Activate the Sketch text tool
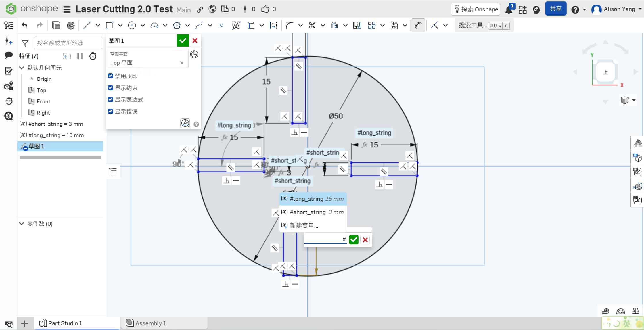The image size is (644, 330). click(236, 25)
